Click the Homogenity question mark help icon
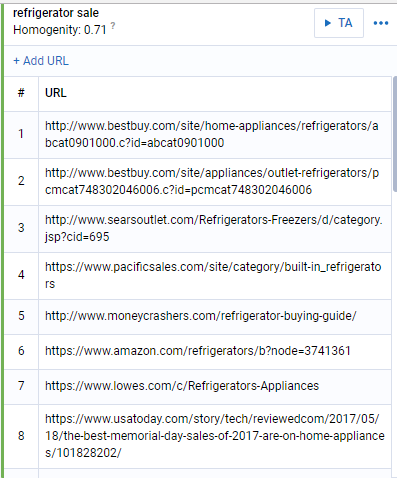397x478 pixels. tap(113, 26)
